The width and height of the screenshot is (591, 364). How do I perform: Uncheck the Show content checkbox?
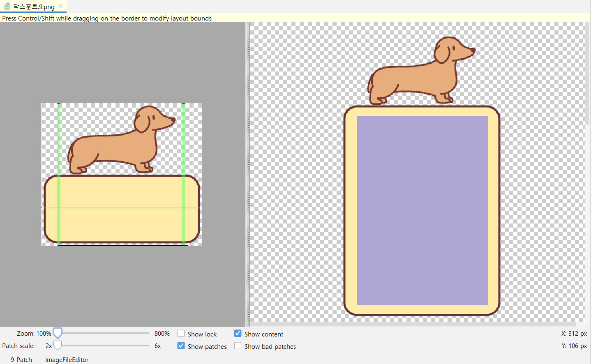point(238,334)
